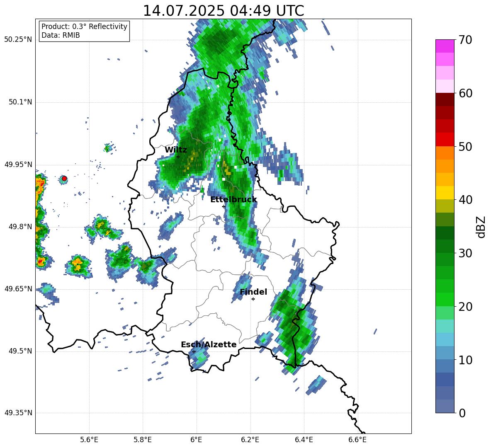The width and height of the screenshot is (491, 448).
Task: Click the Ettelbruck station cross marker
Action: pyautogui.click(x=224, y=206)
